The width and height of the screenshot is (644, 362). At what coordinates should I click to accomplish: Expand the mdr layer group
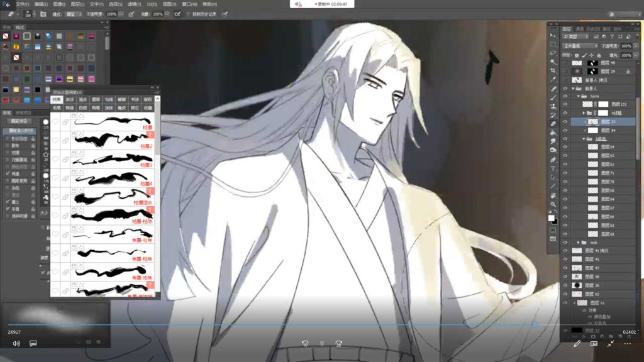click(578, 242)
